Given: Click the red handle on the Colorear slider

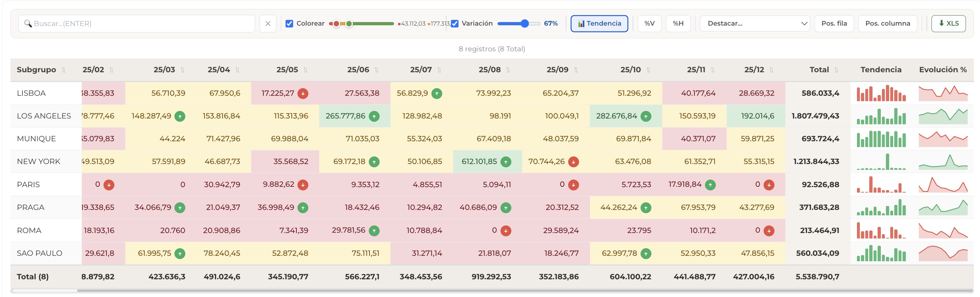Looking at the screenshot, I should 336,23.
